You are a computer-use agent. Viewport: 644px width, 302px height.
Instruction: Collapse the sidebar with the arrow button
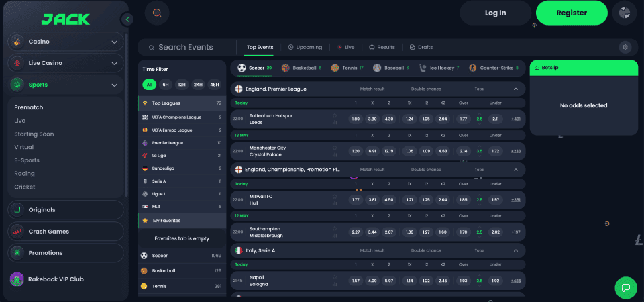(x=127, y=19)
